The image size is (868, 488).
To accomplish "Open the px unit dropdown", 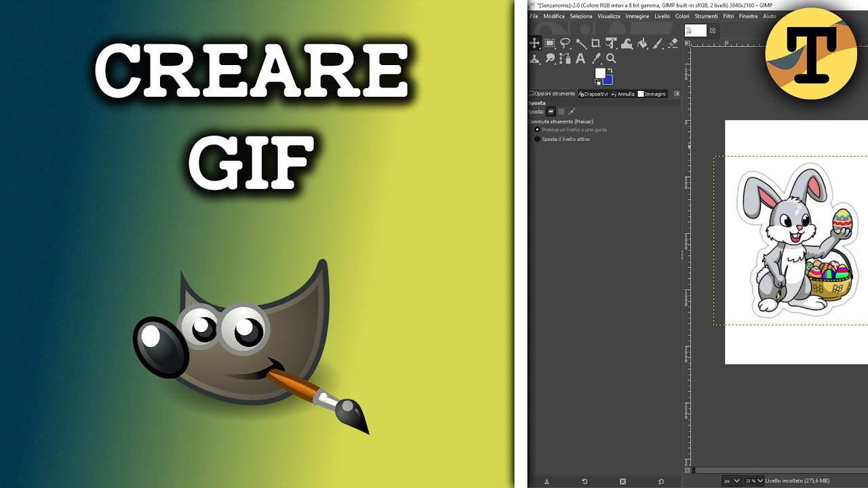I will (732, 481).
